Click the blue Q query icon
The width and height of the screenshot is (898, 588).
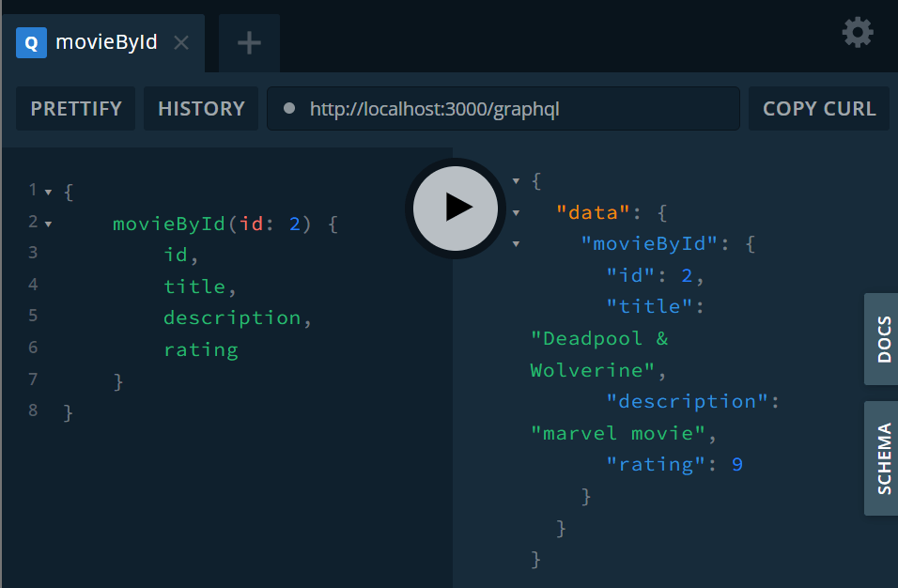[x=32, y=43]
